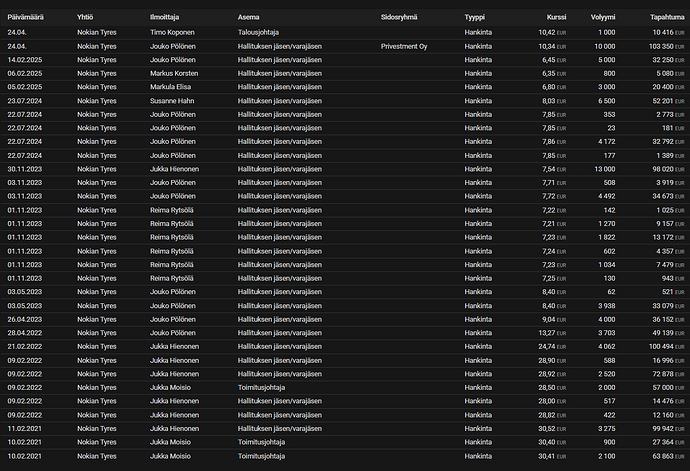
Task: Sort by the Kurssi column header
Action: point(556,17)
